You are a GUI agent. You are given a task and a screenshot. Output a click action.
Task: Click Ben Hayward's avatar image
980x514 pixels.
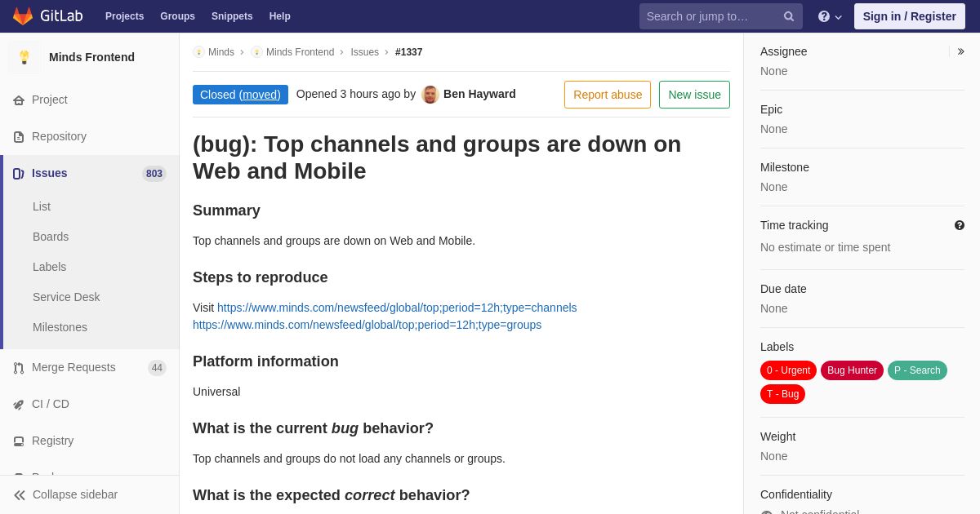pos(430,95)
